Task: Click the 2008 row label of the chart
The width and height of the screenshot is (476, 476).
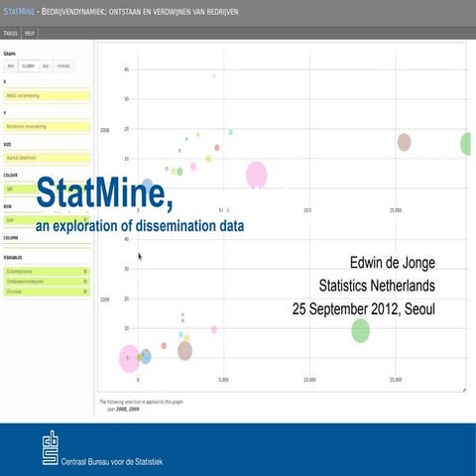Action: pos(105,130)
